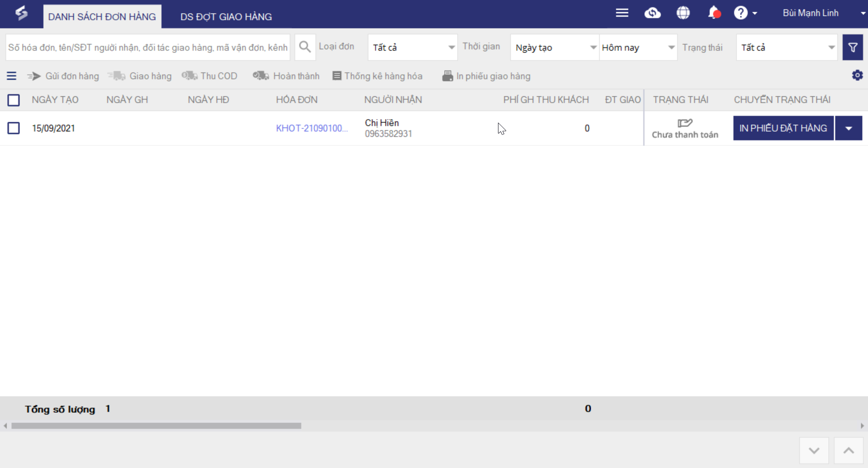Toggle the select-all header checkbox

[x=14, y=100]
